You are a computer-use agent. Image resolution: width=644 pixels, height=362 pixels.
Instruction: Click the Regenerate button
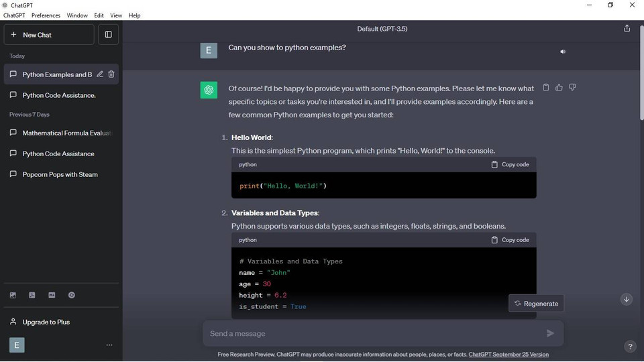[x=536, y=304]
